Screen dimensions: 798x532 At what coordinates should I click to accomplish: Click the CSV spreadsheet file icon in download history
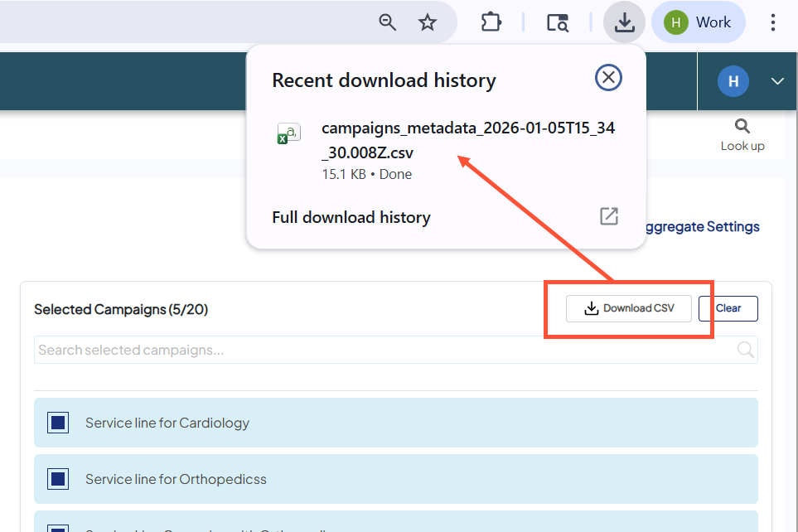288,133
